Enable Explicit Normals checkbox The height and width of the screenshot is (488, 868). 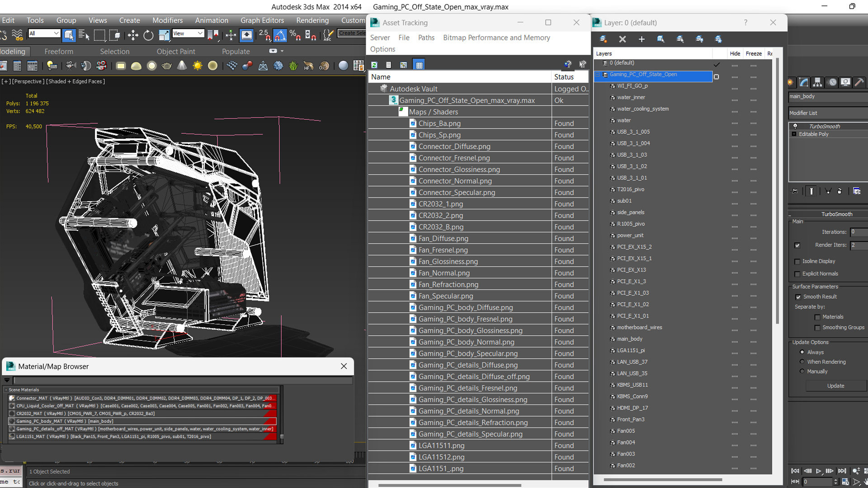[x=797, y=274]
